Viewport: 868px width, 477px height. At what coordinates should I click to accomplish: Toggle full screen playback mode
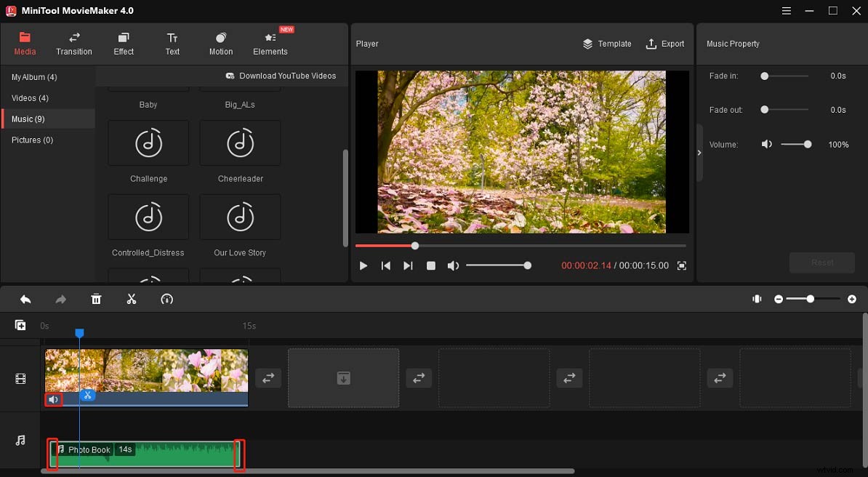(681, 265)
